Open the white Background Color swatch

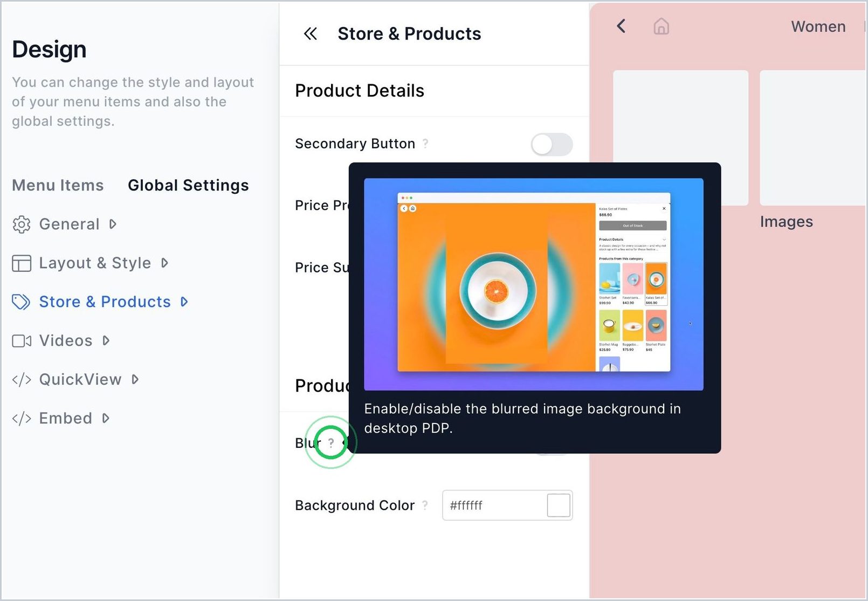pos(559,506)
